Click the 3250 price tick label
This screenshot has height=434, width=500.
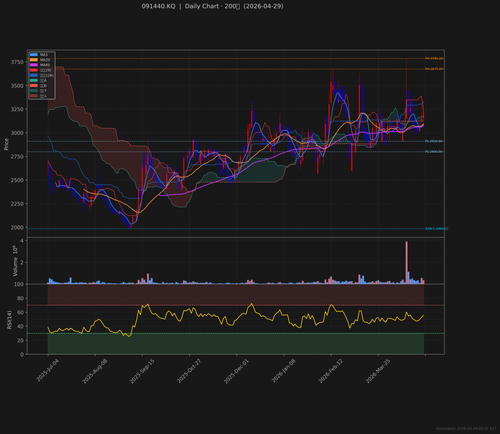click(x=17, y=109)
